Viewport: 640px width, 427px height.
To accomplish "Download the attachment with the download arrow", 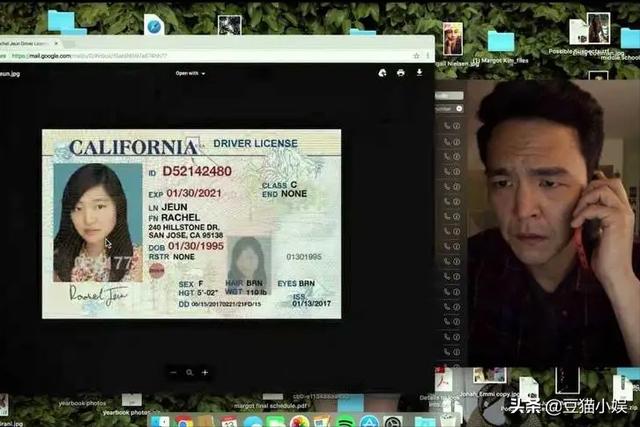I will pyautogui.click(x=419, y=73).
